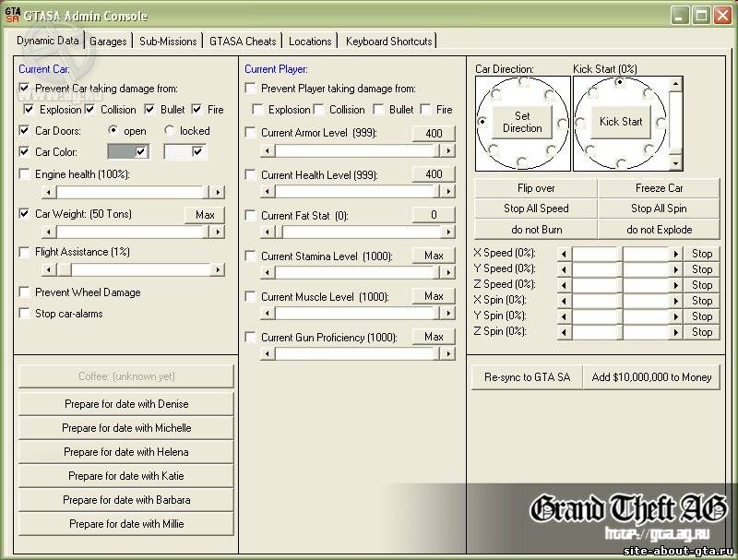Stop the X Speed value

(x=701, y=254)
